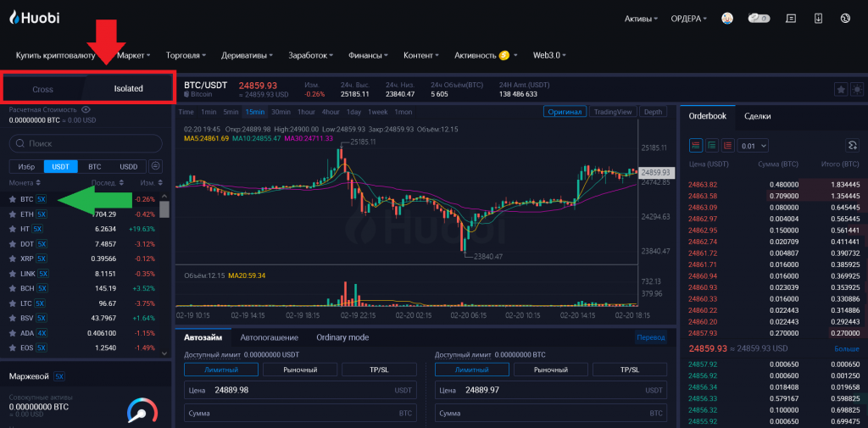
Task: Expand the Деривативы menu
Action: click(x=248, y=55)
